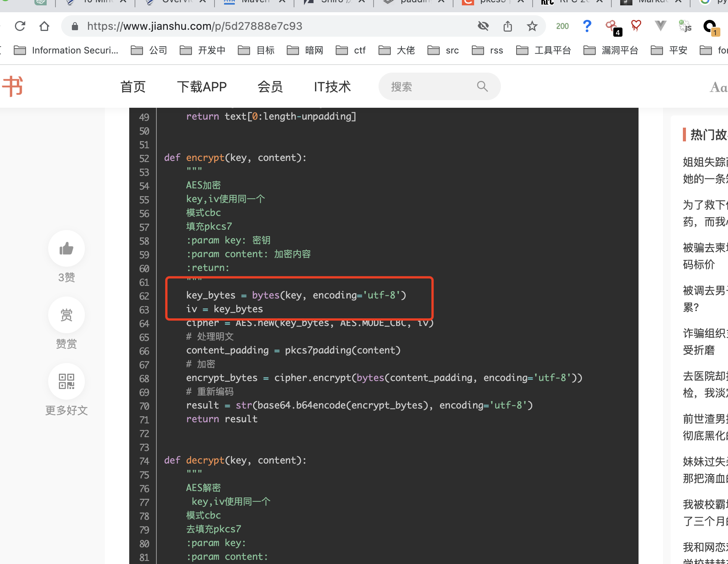The height and width of the screenshot is (564, 728).
Task: Open the 公司 bookmark folder
Action: 149,50
